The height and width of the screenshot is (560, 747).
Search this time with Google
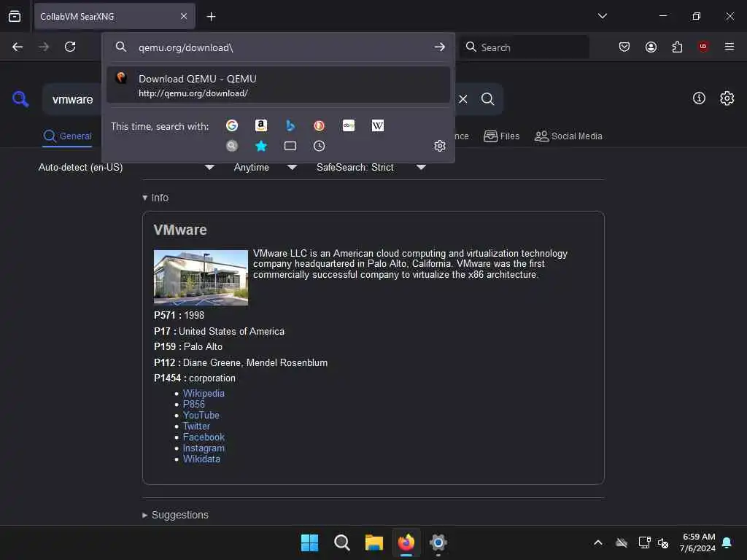pyautogui.click(x=232, y=125)
